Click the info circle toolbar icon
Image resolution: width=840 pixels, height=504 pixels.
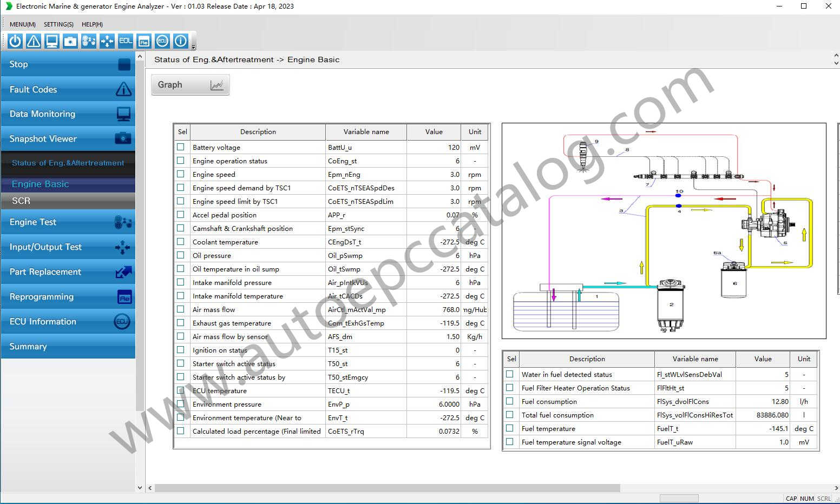[181, 41]
